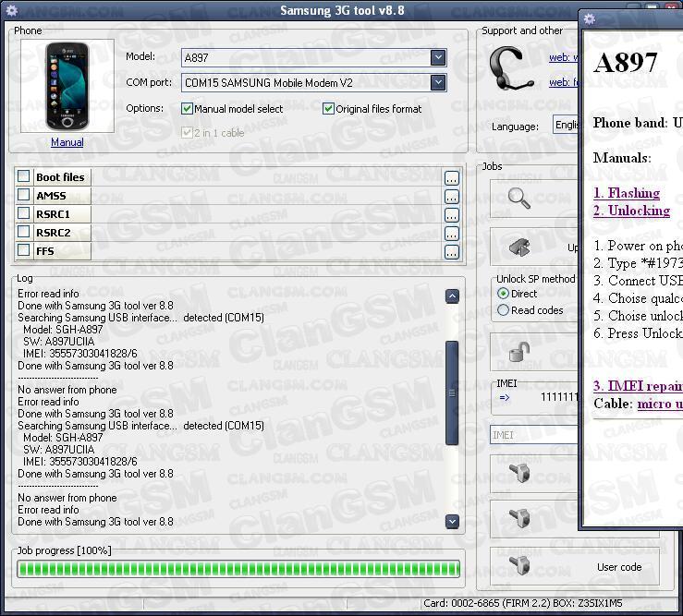Image resolution: width=683 pixels, height=616 pixels.
Task: Click the Card status bar text
Action: (x=523, y=603)
